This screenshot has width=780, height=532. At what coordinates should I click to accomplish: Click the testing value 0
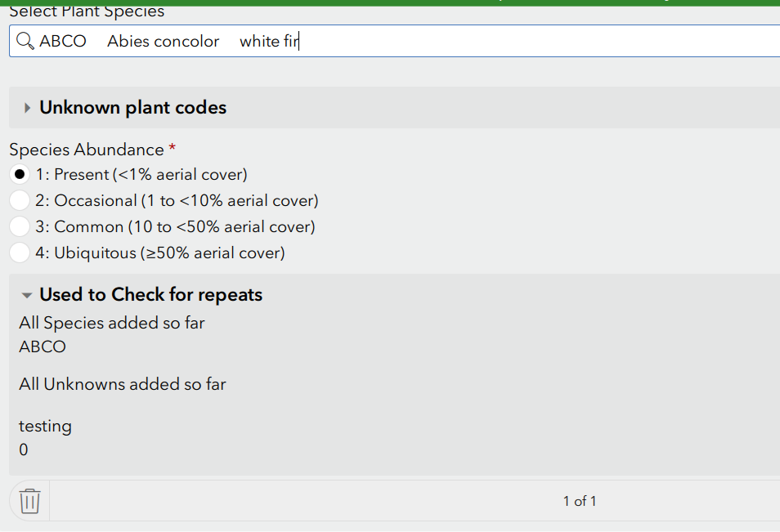23,449
